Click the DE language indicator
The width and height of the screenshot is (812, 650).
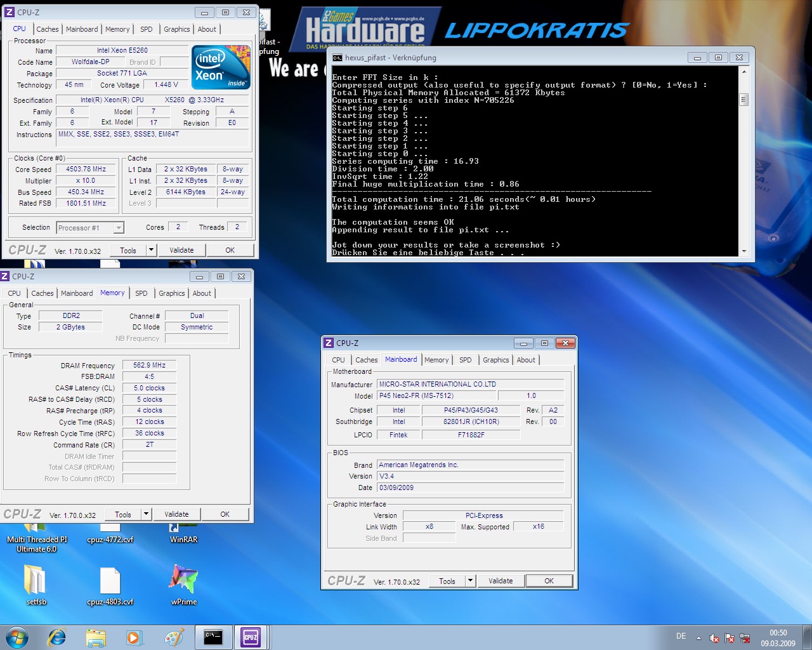(681, 636)
